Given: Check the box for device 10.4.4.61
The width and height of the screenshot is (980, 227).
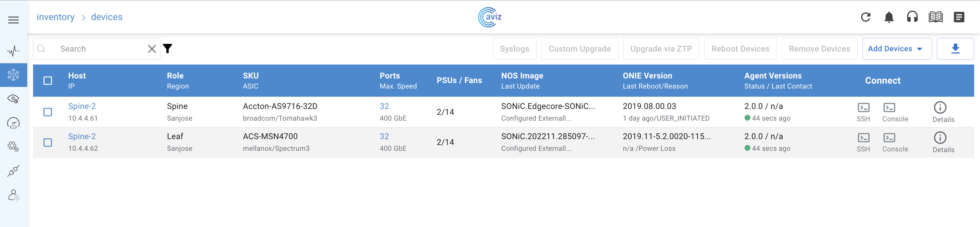Looking at the screenshot, I should [48, 112].
